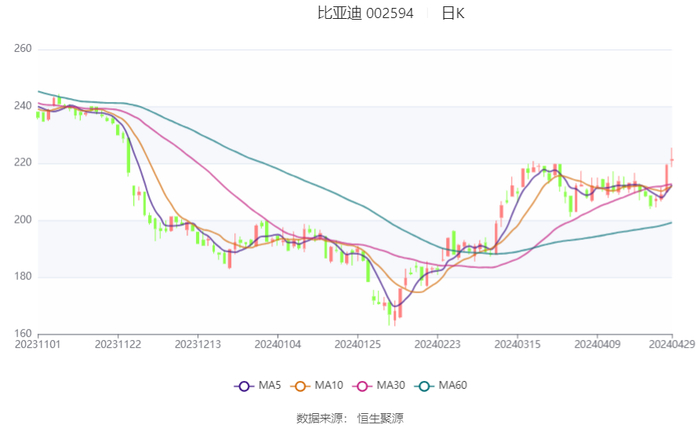Click the 比亚迪 002594 chart title
Screen dimensions: 700x425
[x=360, y=13]
